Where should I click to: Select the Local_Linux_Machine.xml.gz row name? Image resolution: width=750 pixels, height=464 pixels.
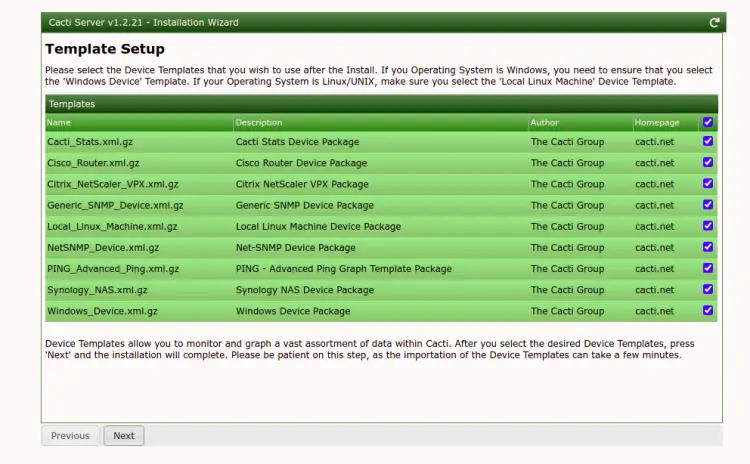click(x=112, y=227)
